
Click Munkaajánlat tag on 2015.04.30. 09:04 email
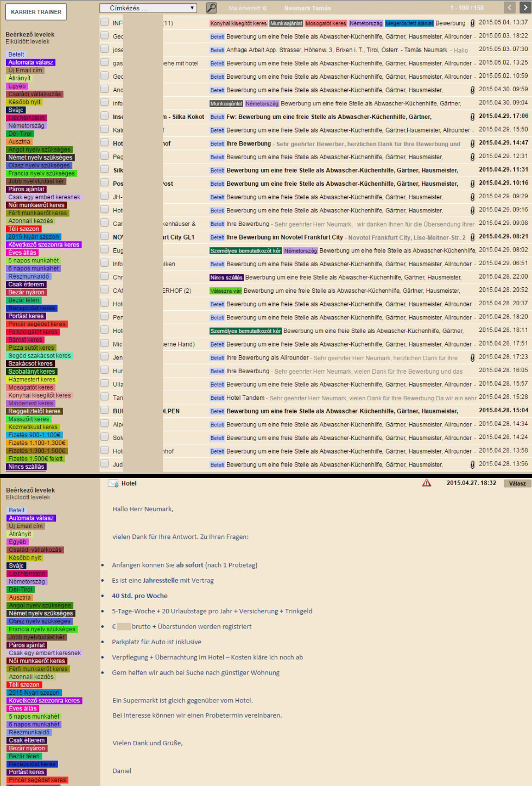pos(226,104)
